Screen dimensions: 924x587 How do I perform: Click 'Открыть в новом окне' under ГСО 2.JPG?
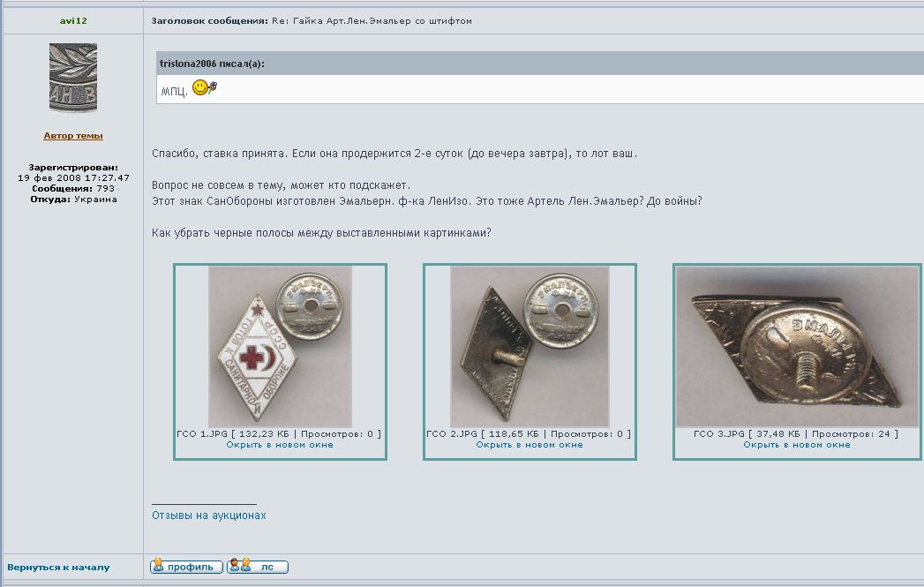click(x=530, y=445)
